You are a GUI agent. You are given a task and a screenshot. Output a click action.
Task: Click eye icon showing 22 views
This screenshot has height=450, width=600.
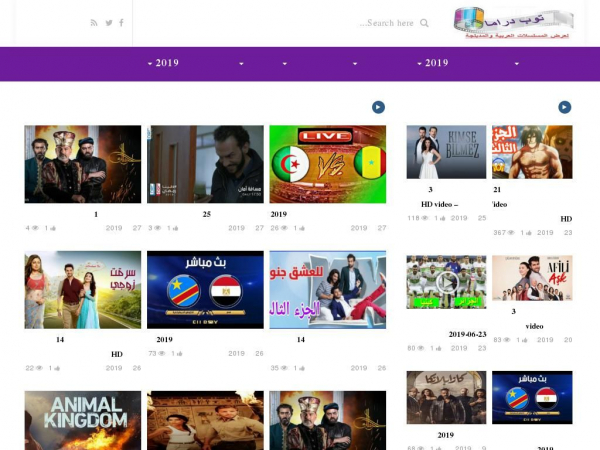coord(39,368)
